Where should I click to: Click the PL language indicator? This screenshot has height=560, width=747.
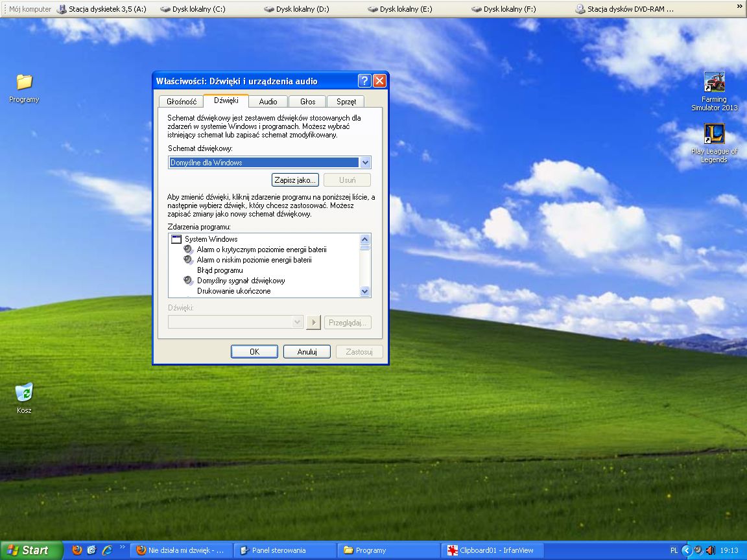[x=674, y=550]
